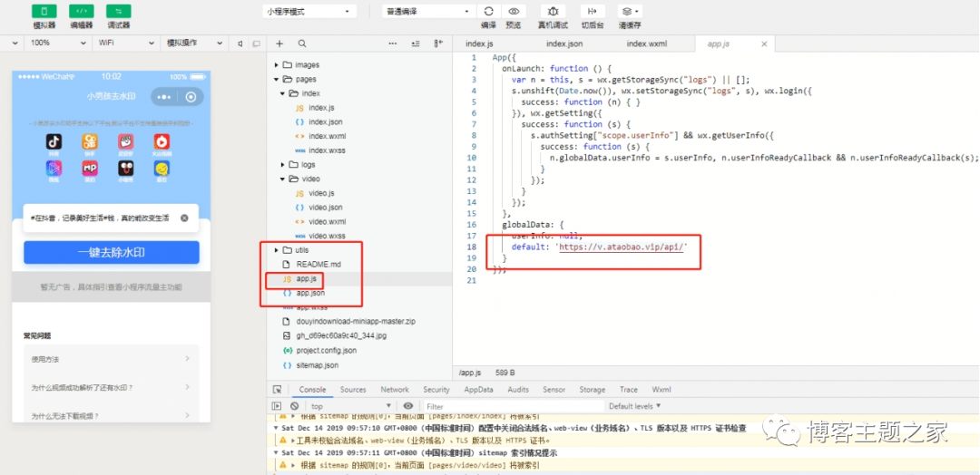Image resolution: width=980 pixels, height=475 pixels.
Task: Open the Default levels dropdown
Action: point(634,406)
